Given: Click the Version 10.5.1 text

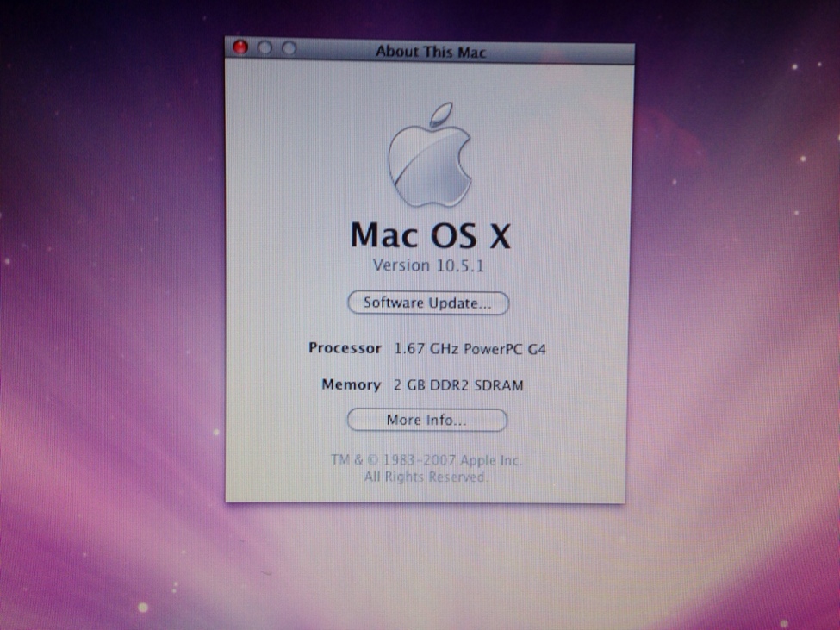Looking at the screenshot, I should [x=428, y=265].
